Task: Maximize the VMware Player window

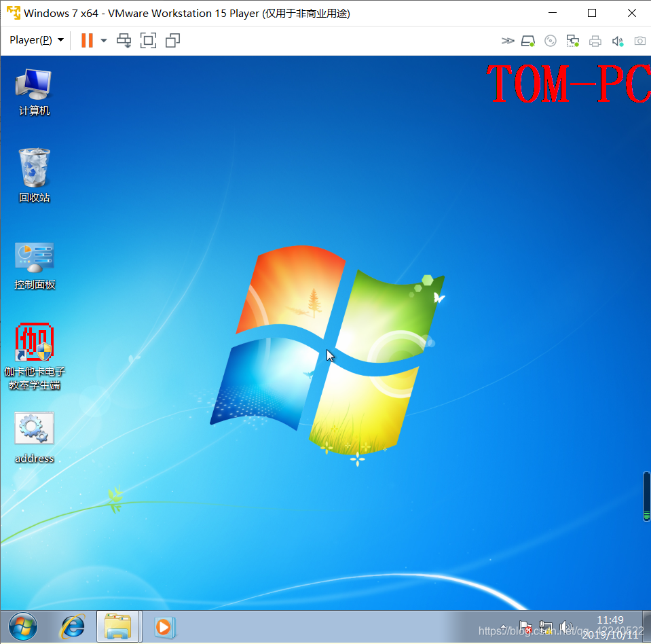Action: 592,14
